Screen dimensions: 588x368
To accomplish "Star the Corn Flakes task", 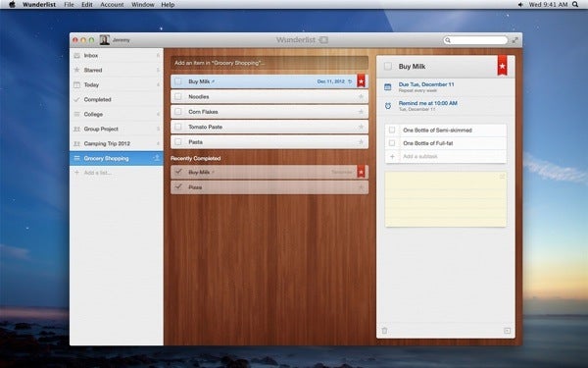I will pos(361,112).
